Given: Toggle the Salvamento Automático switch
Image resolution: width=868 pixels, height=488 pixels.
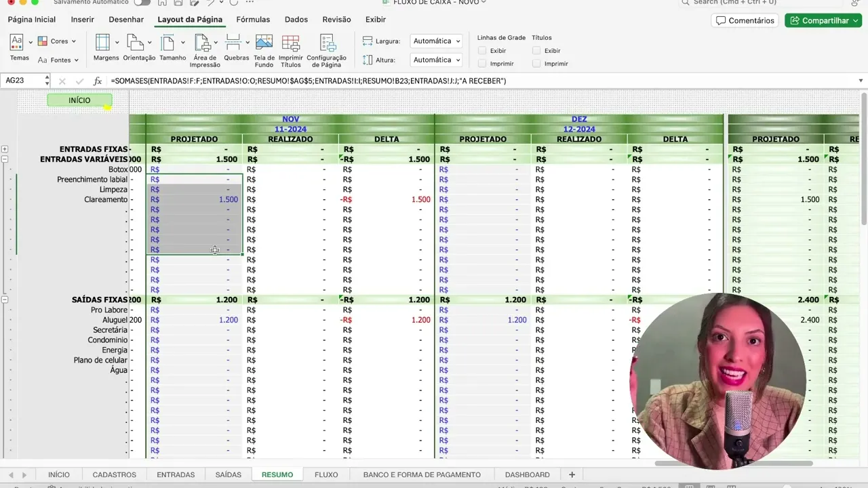Looking at the screenshot, I should [x=142, y=3].
